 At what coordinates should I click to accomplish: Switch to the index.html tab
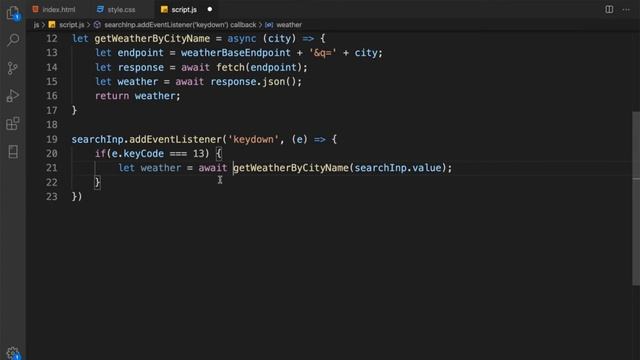[54, 9]
